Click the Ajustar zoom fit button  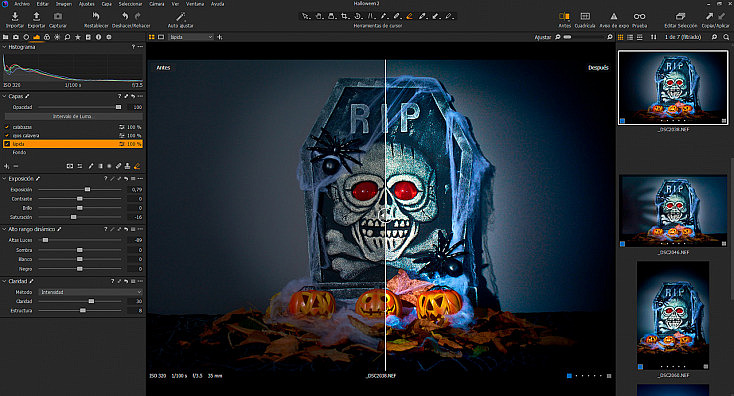pos(543,37)
